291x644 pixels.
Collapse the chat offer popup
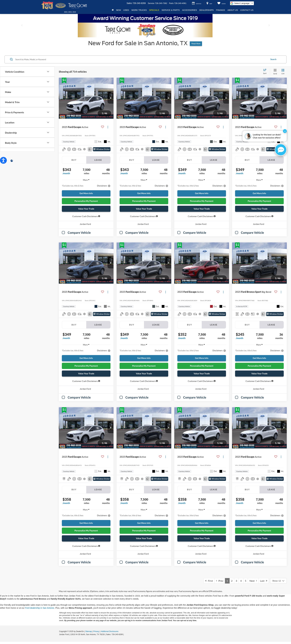[x=285, y=131]
